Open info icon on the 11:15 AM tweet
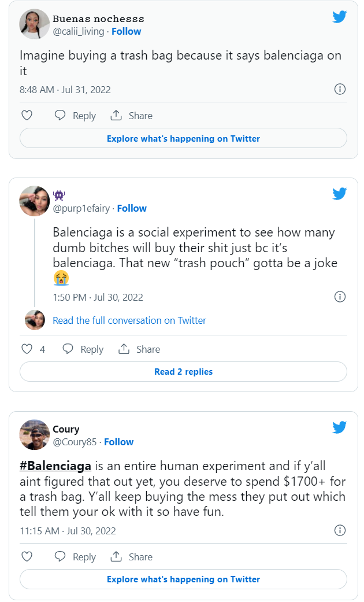This screenshot has width=364, height=602. 340,530
